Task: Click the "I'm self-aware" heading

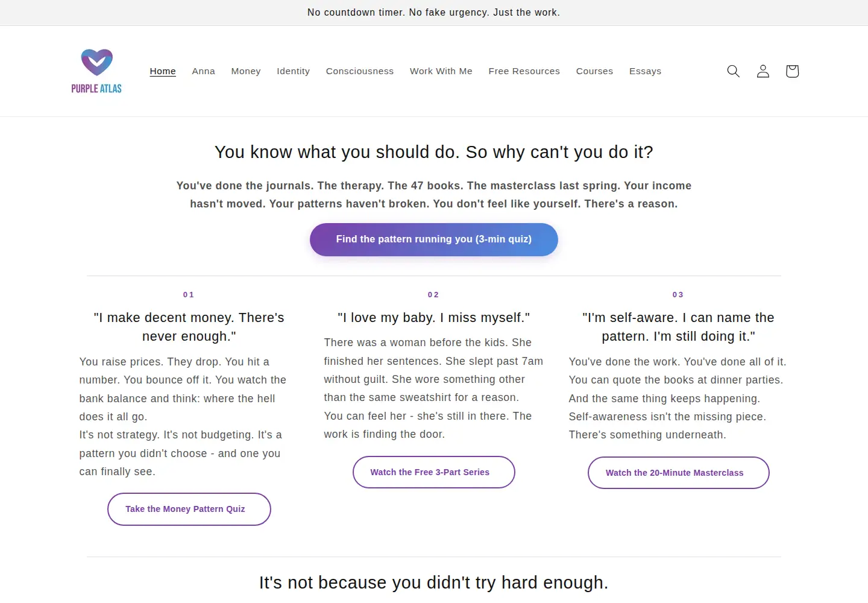Action: (x=679, y=327)
